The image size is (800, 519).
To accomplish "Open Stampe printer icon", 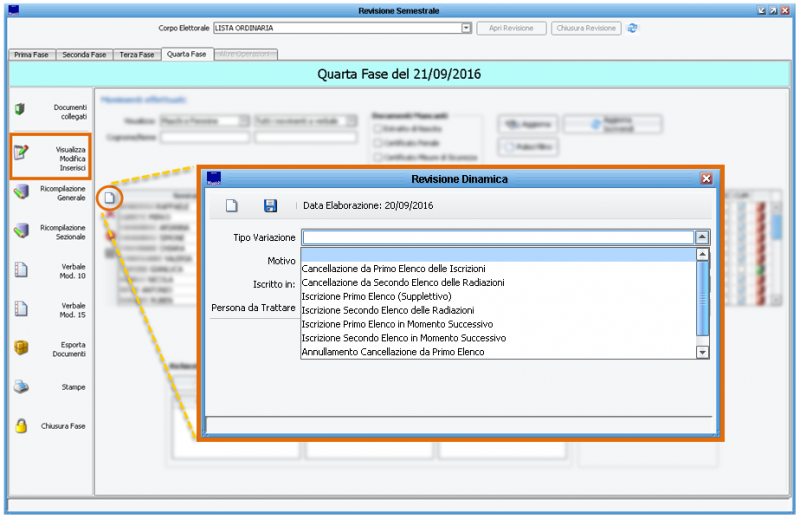I will point(21,387).
